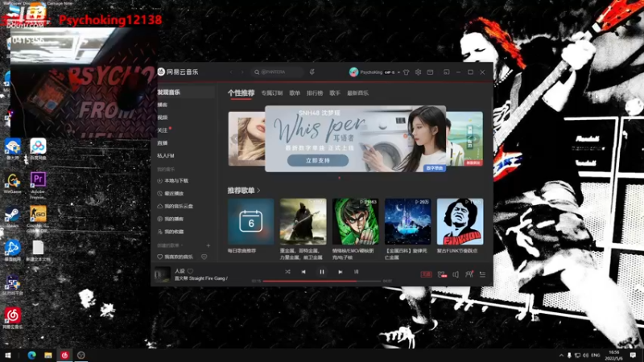Open the blue castle playlist cover
The height and width of the screenshot is (362, 644).
point(408,222)
